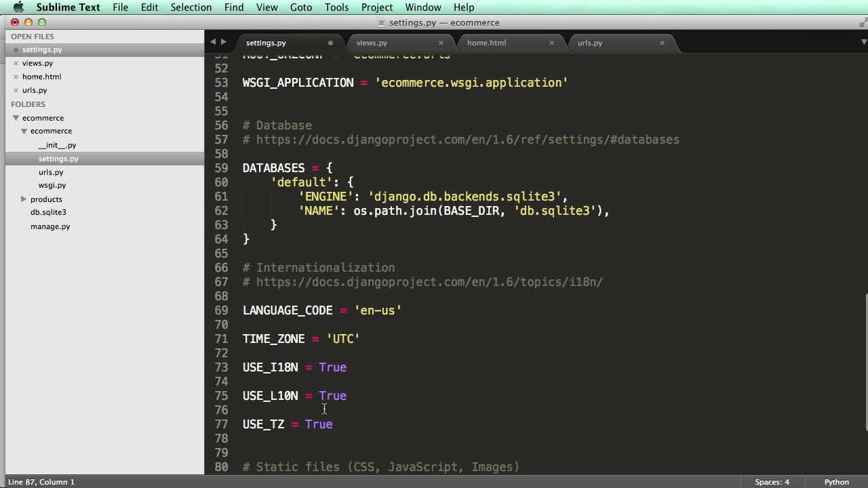Image resolution: width=868 pixels, height=488 pixels.
Task: Go to next tab with right arrow
Action: [x=224, y=42]
